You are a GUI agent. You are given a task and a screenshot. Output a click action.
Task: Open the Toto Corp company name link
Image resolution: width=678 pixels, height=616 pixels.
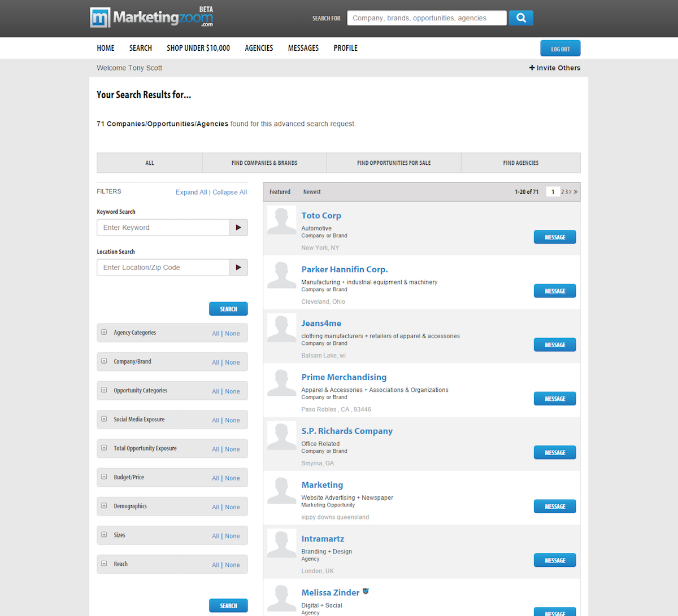click(321, 216)
